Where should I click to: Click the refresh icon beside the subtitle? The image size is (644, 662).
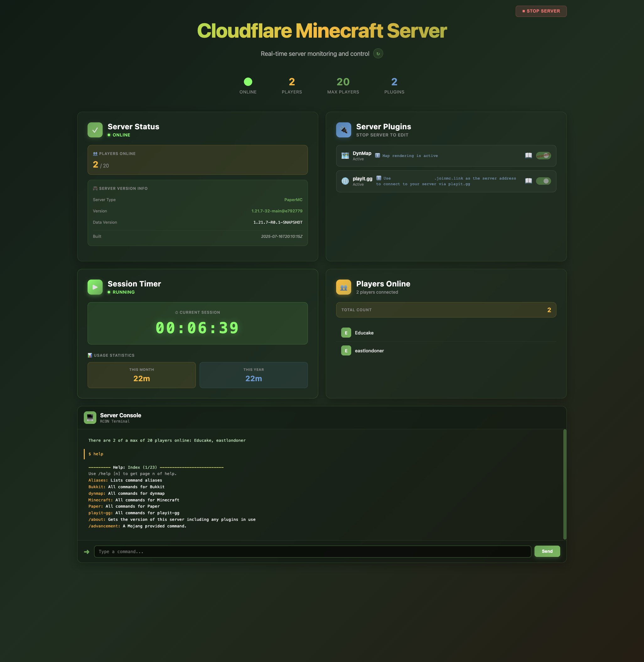378,53
